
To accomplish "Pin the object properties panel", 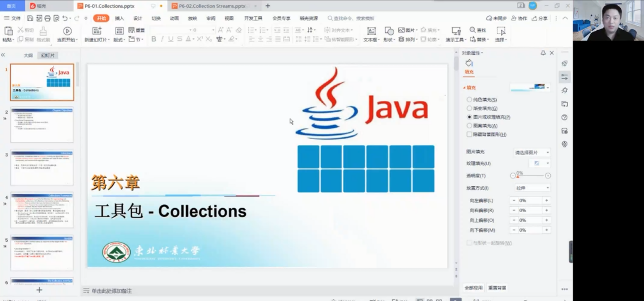I will [543, 53].
